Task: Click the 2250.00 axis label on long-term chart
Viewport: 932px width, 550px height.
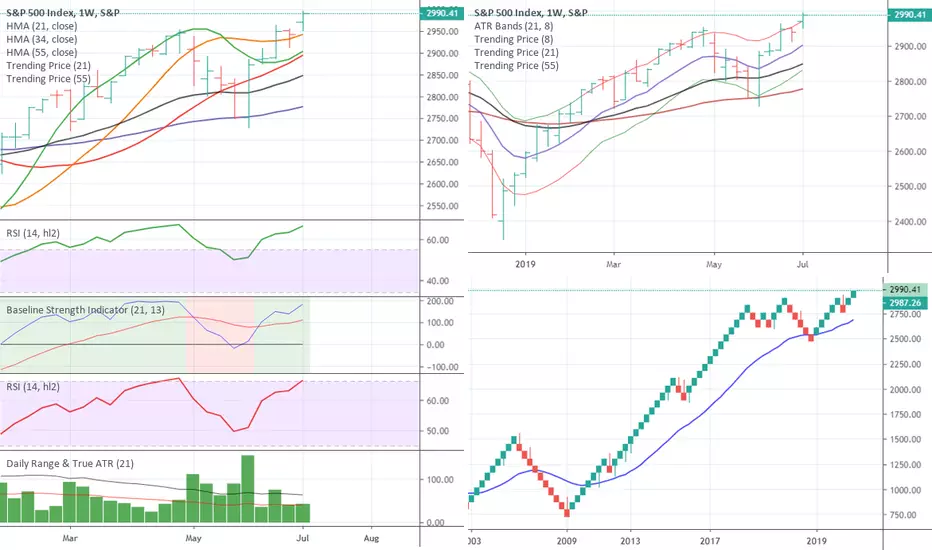Action: tap(906, 364)
